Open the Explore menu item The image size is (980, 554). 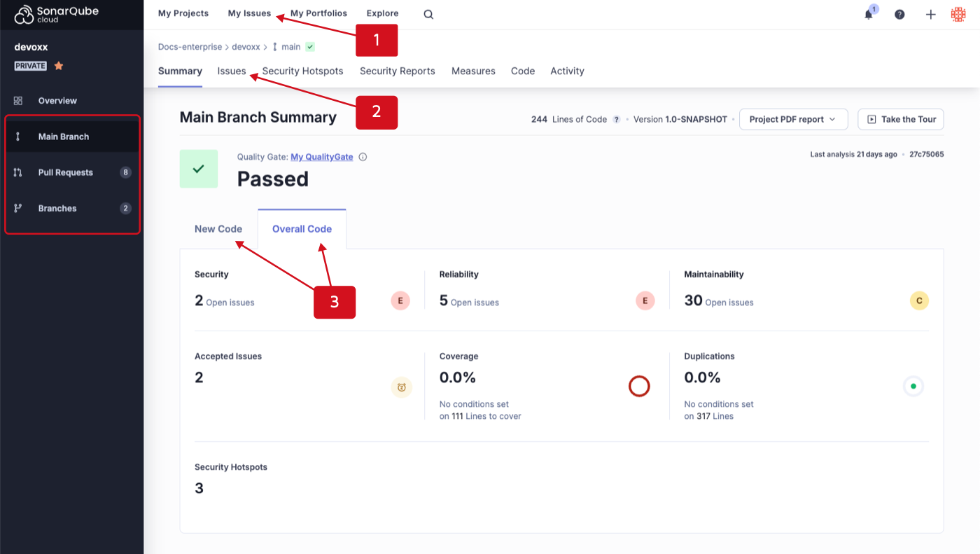coord(382,13)
